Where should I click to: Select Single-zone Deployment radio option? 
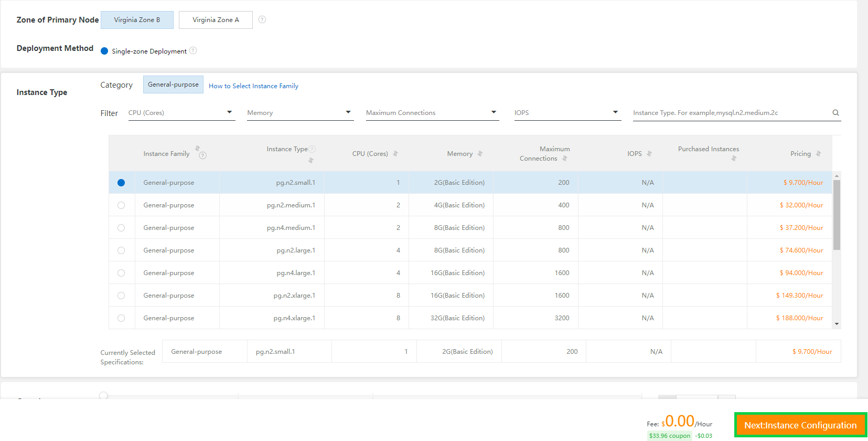104,51
